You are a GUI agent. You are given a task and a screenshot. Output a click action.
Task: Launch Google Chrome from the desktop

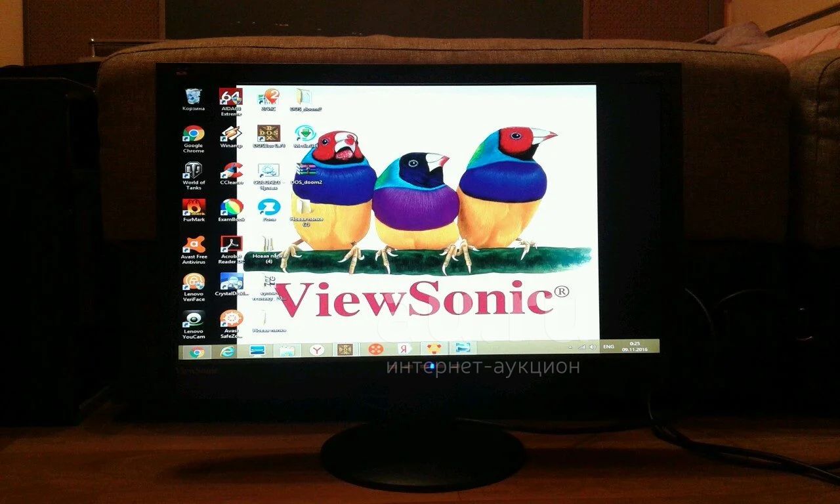pyautogui.click(x=194, y=139)
